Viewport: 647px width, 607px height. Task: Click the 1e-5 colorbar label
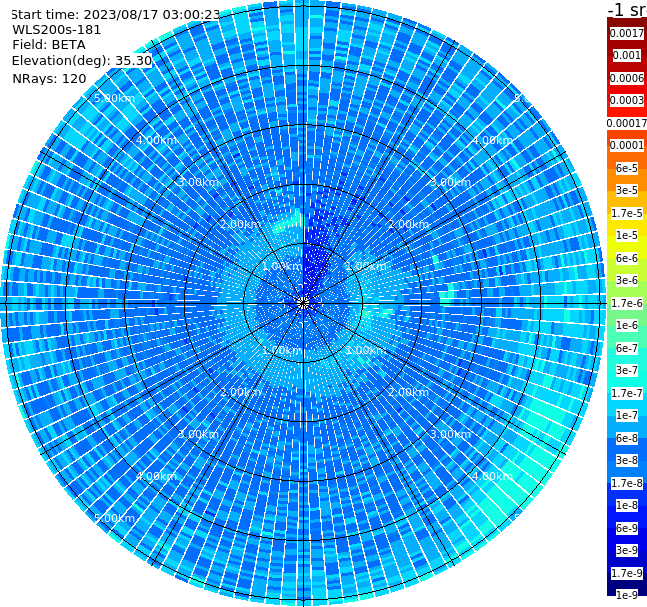(x=627, y=235)
